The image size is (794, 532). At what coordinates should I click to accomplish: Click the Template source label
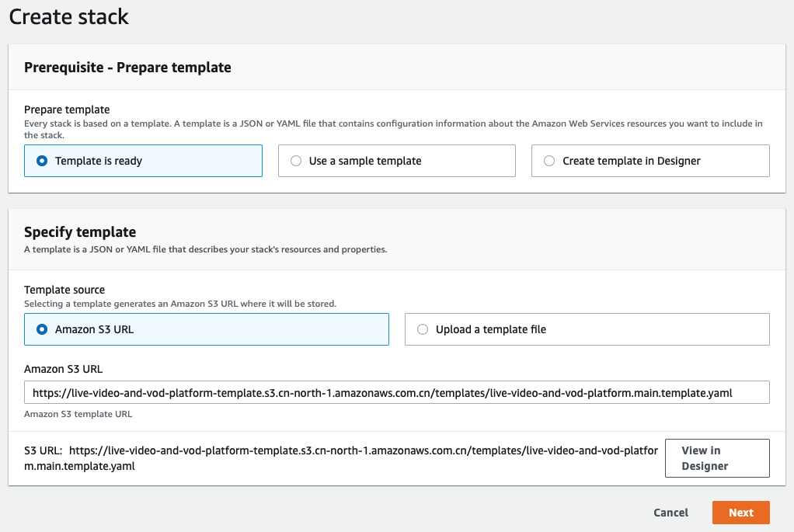(x=64, y=290)
